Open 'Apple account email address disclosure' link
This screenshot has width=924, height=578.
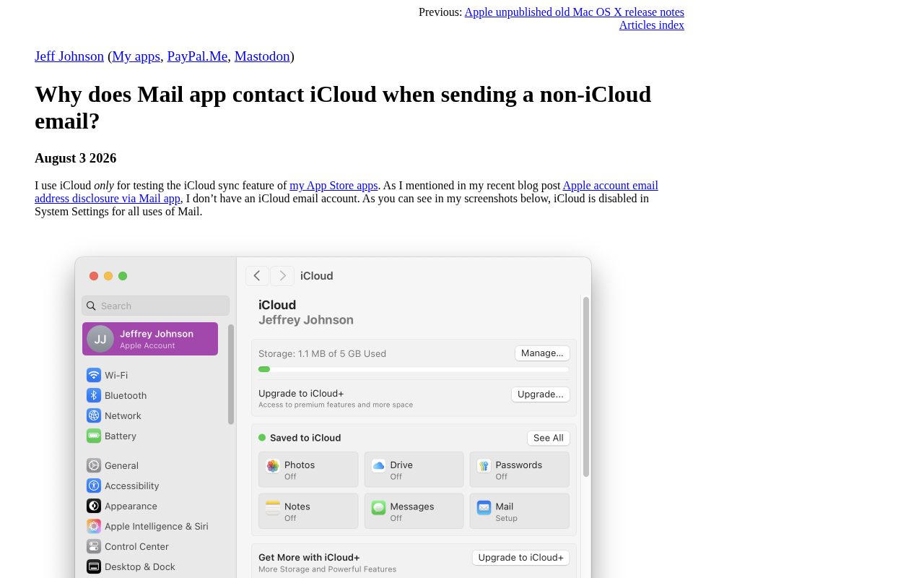346,192
